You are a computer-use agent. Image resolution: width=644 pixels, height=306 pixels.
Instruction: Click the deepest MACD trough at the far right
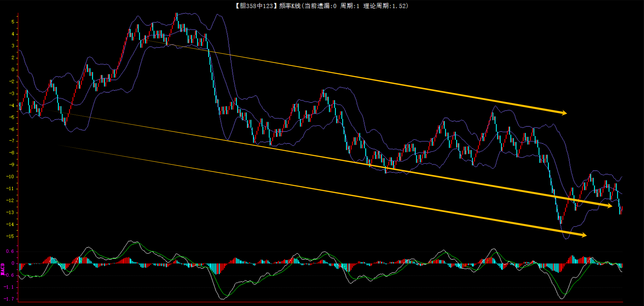click(x=562, y=298)
